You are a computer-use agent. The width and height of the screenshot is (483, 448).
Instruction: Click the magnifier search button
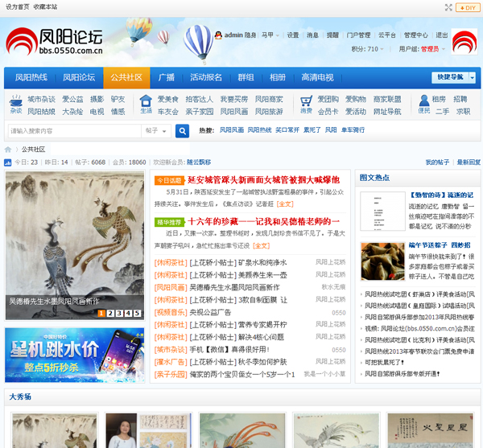182,131
